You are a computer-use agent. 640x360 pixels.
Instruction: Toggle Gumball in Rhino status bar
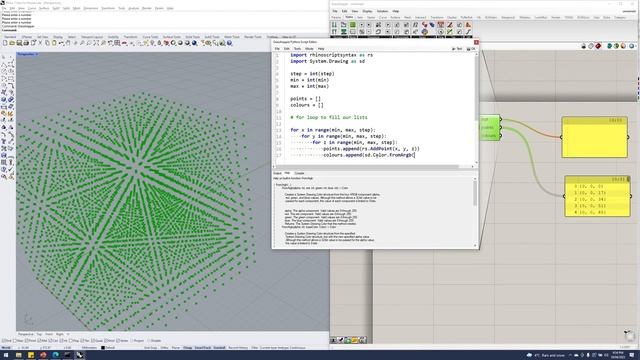tap(219, 348)
